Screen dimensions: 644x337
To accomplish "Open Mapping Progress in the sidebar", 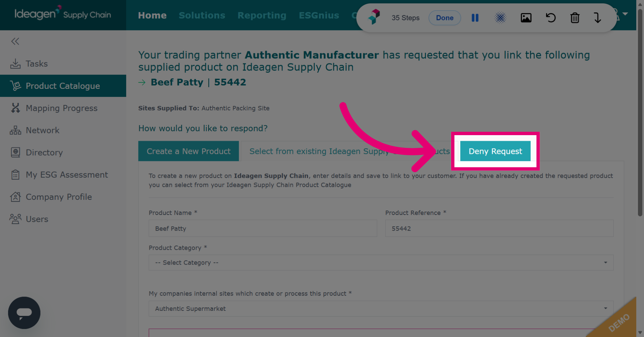I will click(63, 108).
